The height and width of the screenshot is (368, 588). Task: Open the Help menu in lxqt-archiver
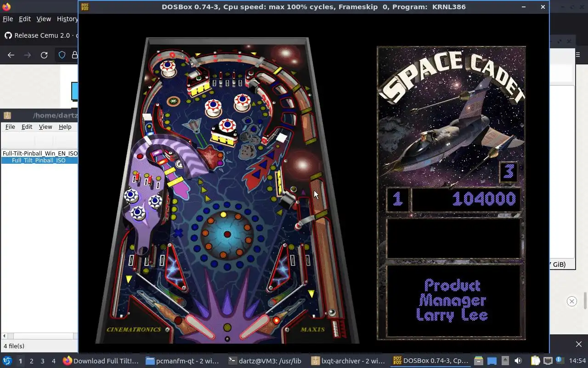point(65,127)
